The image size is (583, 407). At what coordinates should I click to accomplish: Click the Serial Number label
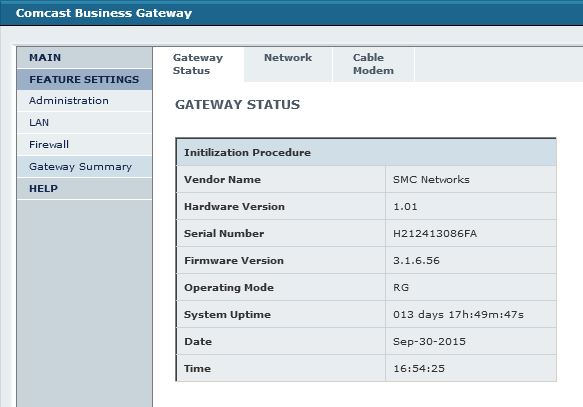click(x=224, y=234)
